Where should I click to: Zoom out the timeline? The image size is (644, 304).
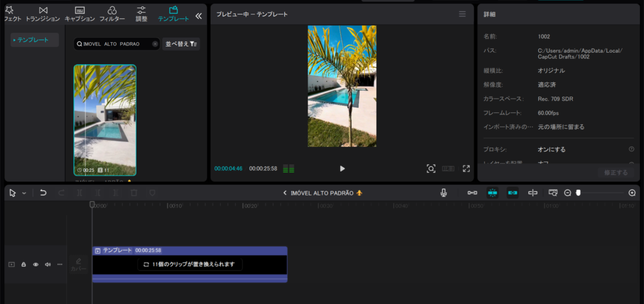point(568,193)
